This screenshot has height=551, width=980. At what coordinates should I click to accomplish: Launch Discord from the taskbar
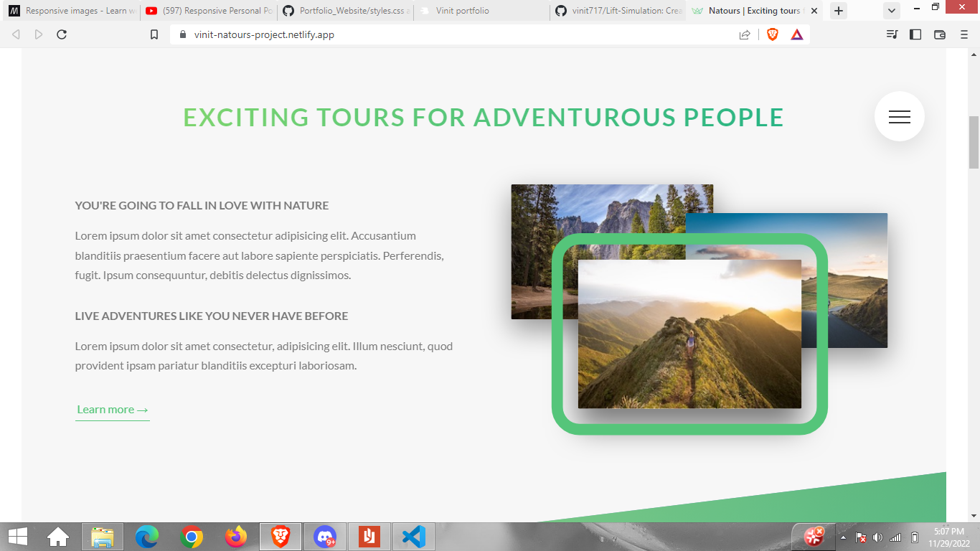[325, 537]
